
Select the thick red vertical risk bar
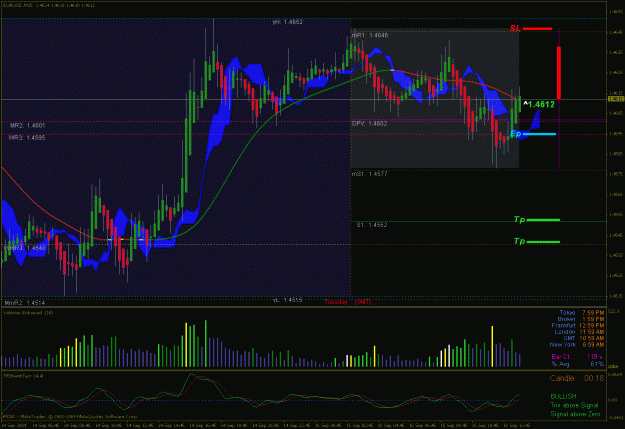coord(559,73)
